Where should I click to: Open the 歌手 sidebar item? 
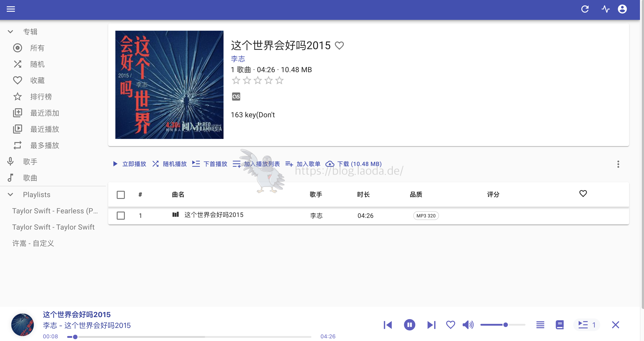[30, 162]
